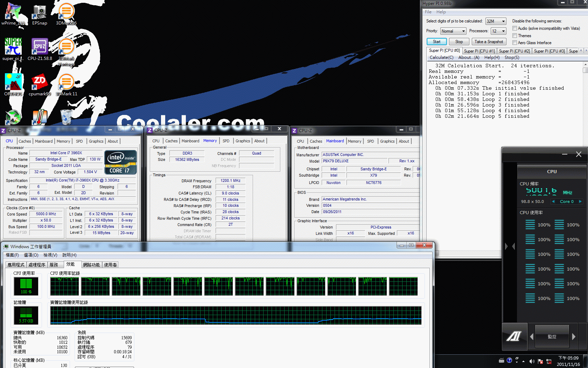Toggle the Themes checkbox in Hyper PI
This screenshot has width=588, height=368.
[x=515, y=36]
